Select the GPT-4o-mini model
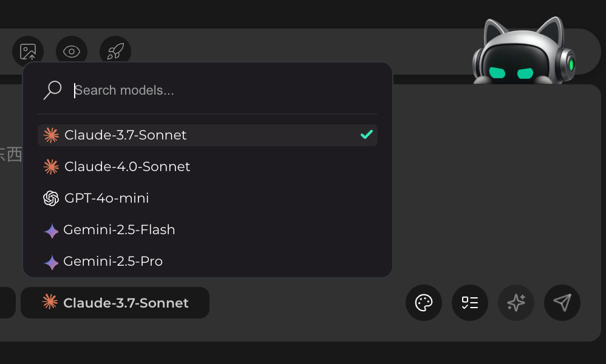This screenshot has height=364, width=606. click(x=107, y=198)
